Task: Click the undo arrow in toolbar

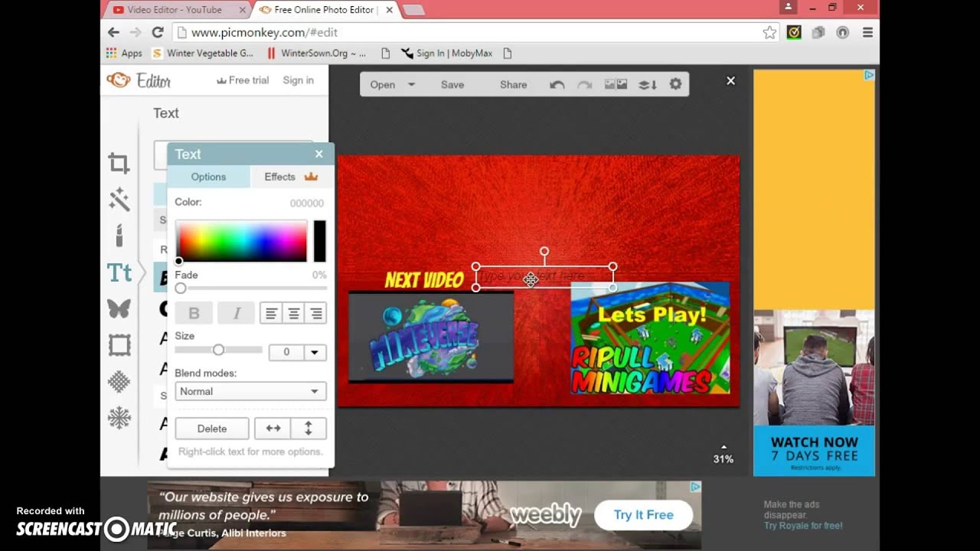Action: pos(557,85)
